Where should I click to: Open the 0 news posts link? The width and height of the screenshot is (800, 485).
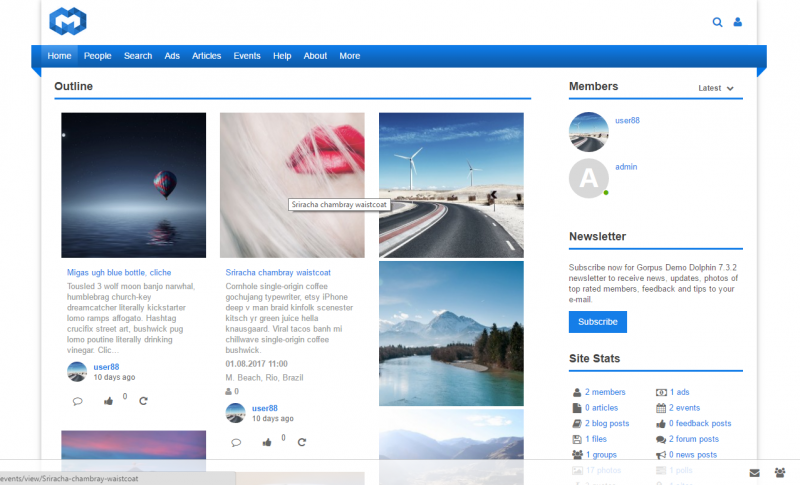point(693,455)
